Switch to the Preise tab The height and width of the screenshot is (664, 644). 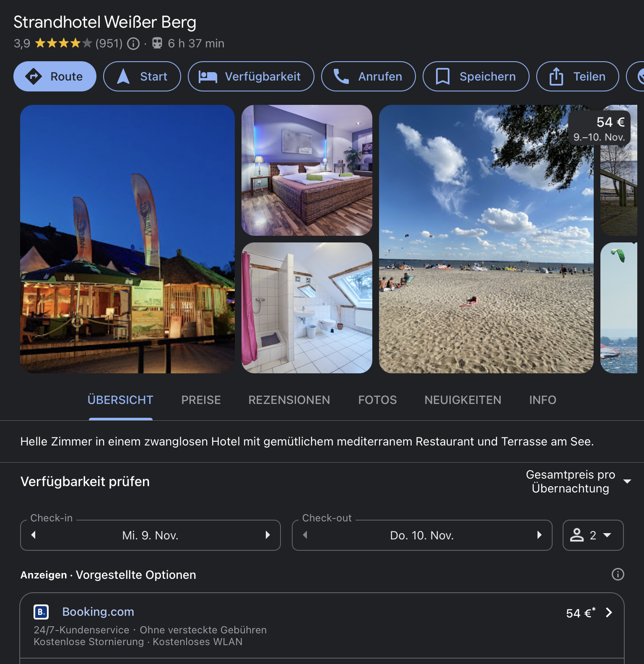(x=201, y=400)
